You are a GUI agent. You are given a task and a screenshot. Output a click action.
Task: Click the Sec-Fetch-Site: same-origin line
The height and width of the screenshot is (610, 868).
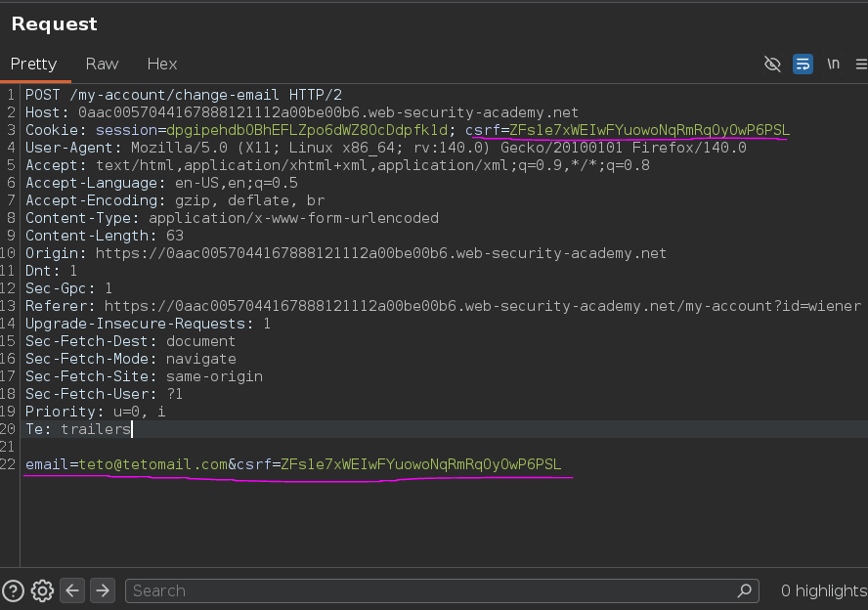144,376
